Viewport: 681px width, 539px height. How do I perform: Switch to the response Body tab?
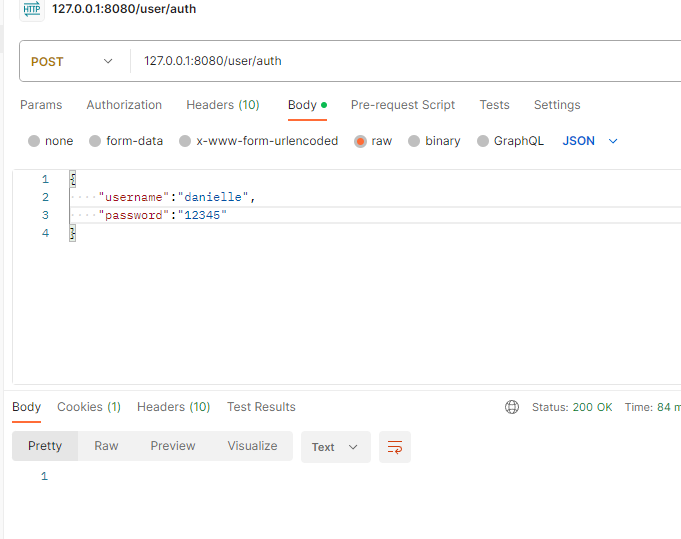click(26, 407)
